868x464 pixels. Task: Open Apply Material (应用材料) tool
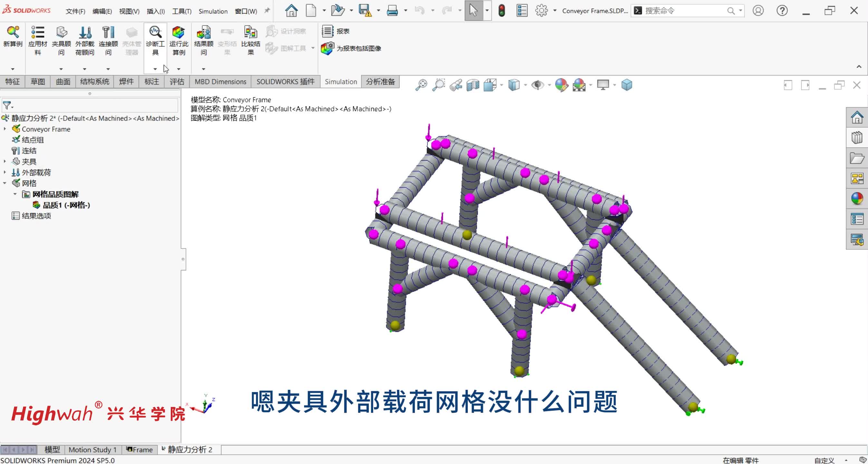(x=37, y=33)
